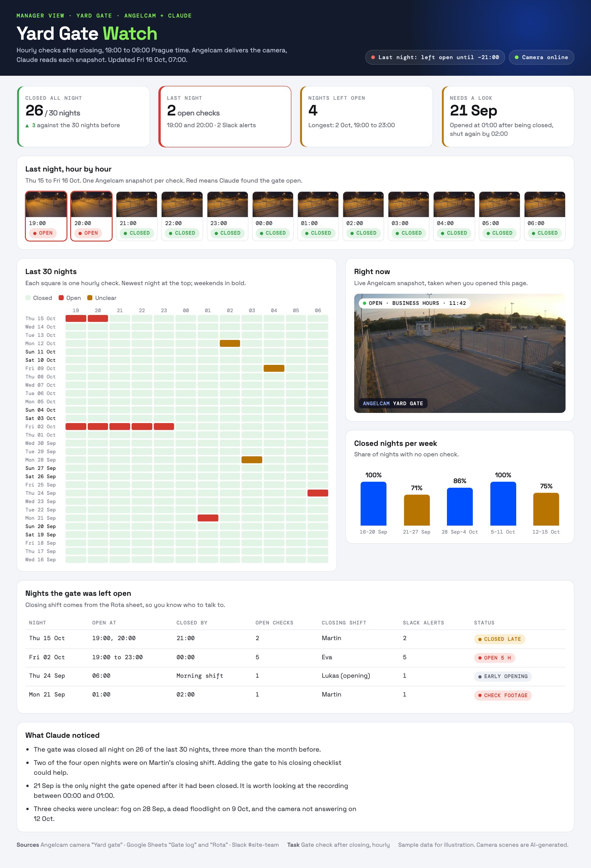Click the 16-20 Sep 100% bar
The image size is (591, 868).
pos(373,503)
